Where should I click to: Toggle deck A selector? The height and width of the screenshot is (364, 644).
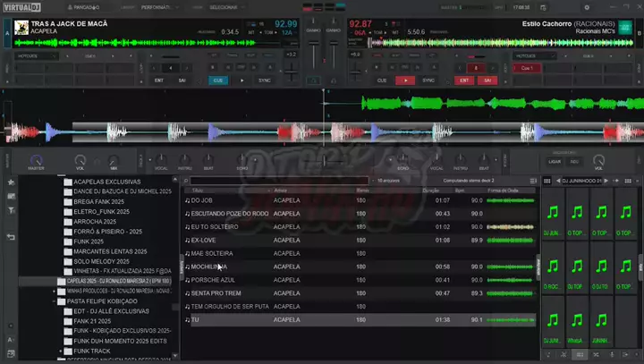coord(7,33)
